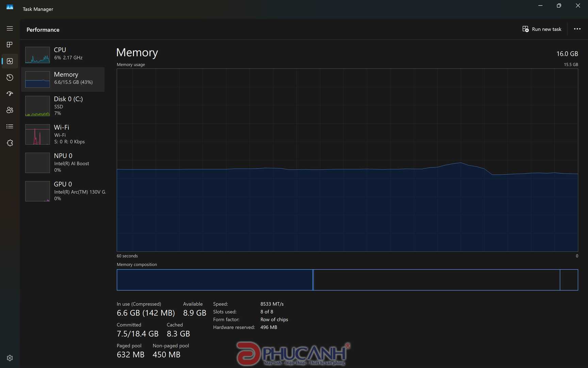Click the '60 seconds' axis label
588x368 pixels.
(127, 256)
